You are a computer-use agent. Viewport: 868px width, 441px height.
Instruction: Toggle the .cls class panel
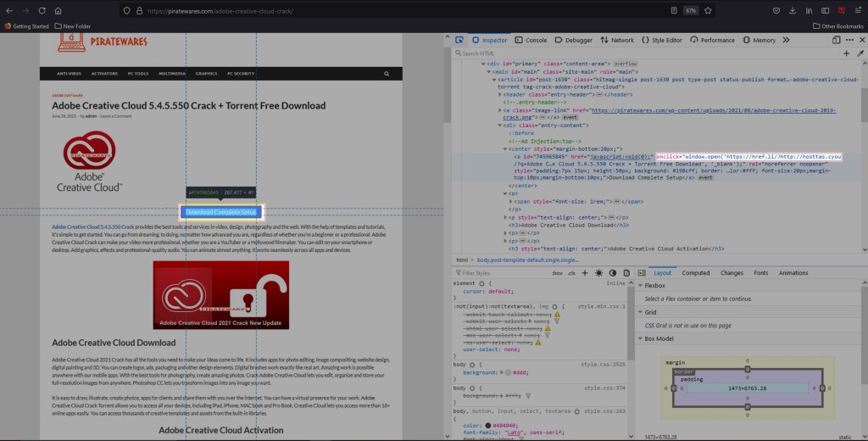pyautogui.click(x=572, y=273)
